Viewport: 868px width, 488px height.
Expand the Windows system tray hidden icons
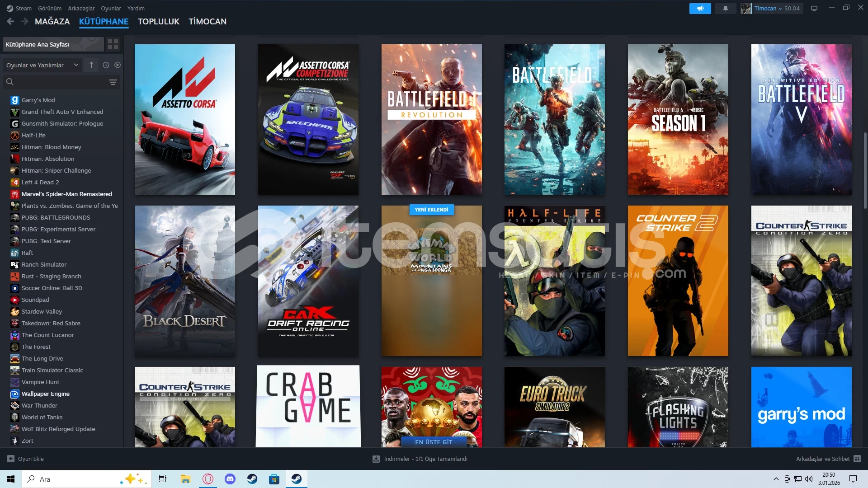(x=776, y=479)
